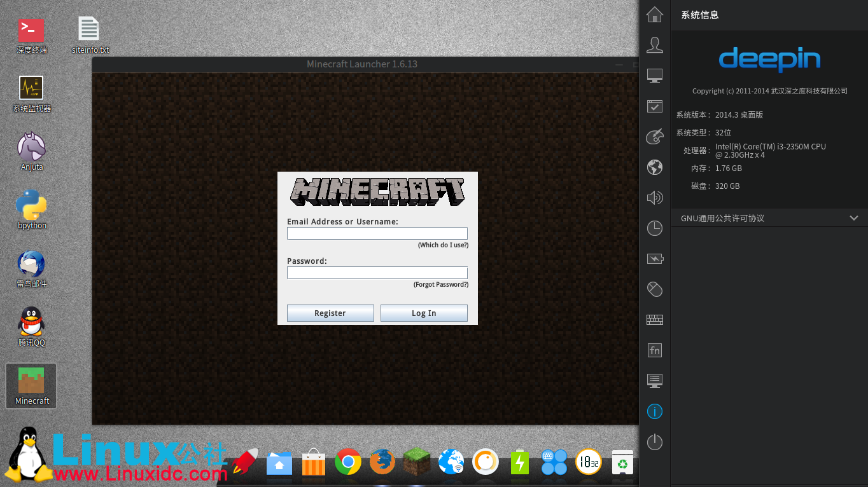The height and width of the screenshot is (487, 868).
Task: Select the 腾讯QQ penguin desktop icon
Action: click(x=32, y=327)
